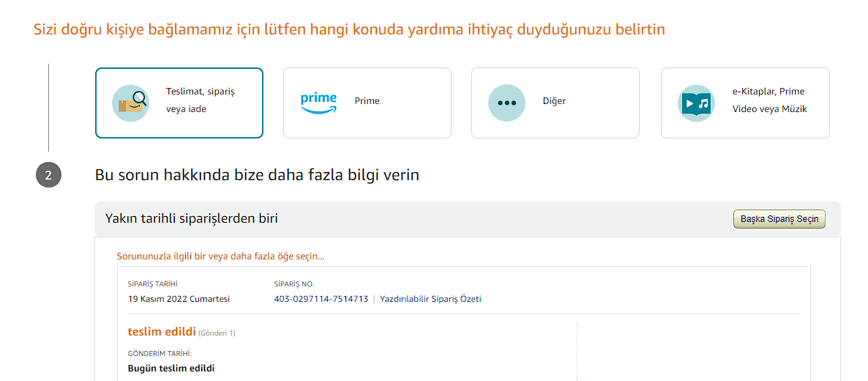Open the 'Yazdırılabilir Sipariş Özeti' link

(430, 299)
